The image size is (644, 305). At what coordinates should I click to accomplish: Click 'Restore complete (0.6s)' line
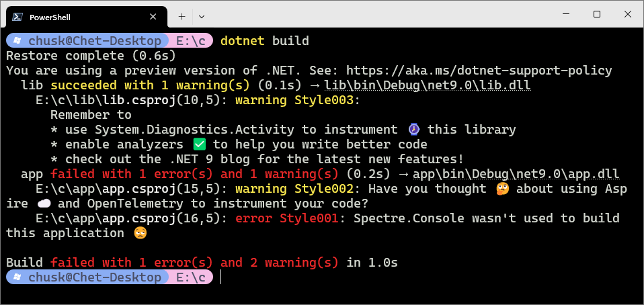[x=91, y=56]
